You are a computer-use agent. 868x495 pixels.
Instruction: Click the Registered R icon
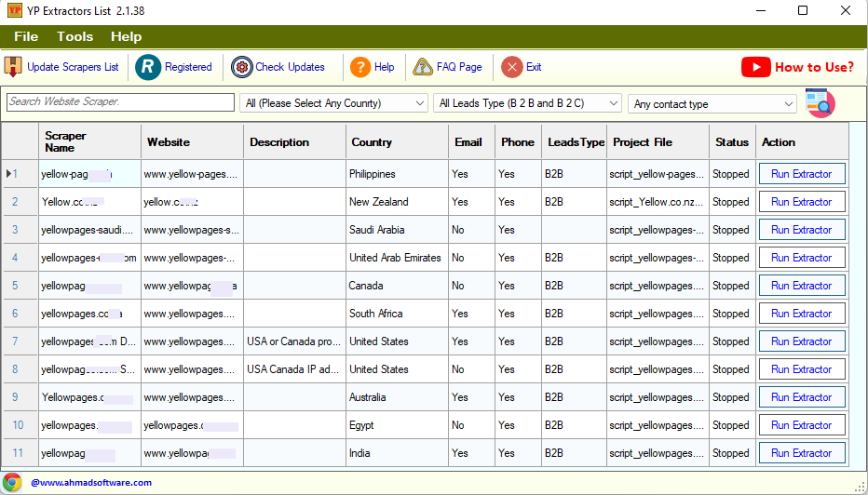click(148, 67)
